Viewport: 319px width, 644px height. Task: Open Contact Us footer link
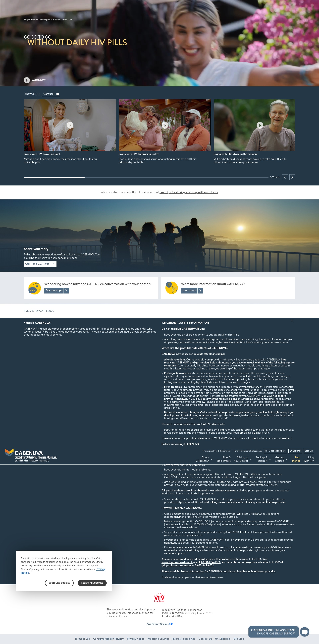pos(205,639)
